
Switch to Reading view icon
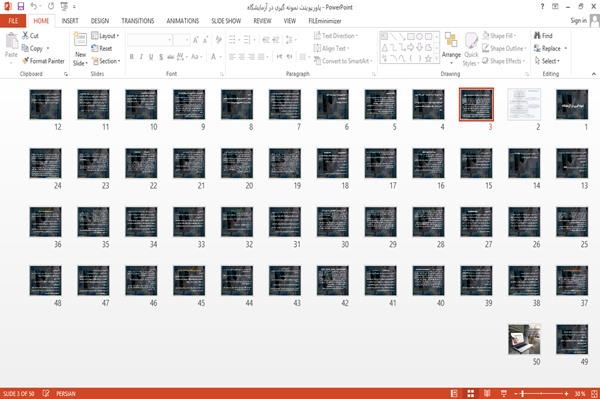[487, 393]
